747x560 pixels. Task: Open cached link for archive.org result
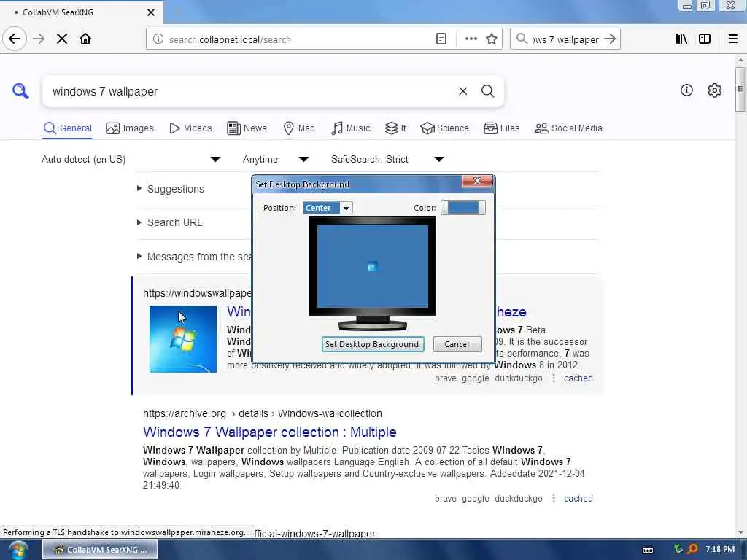pyautogui.click(x=578, y=498)
